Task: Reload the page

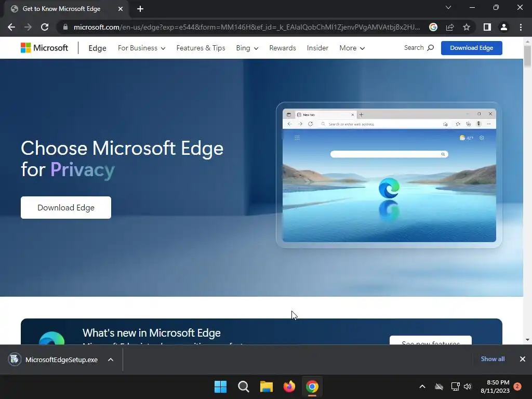Action: tap(45, 27)
